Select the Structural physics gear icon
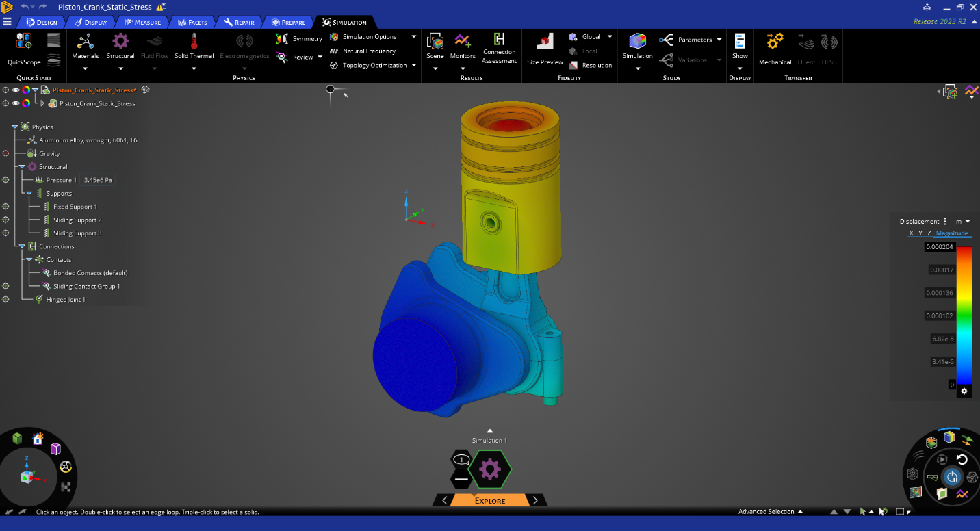 point(120,41)
